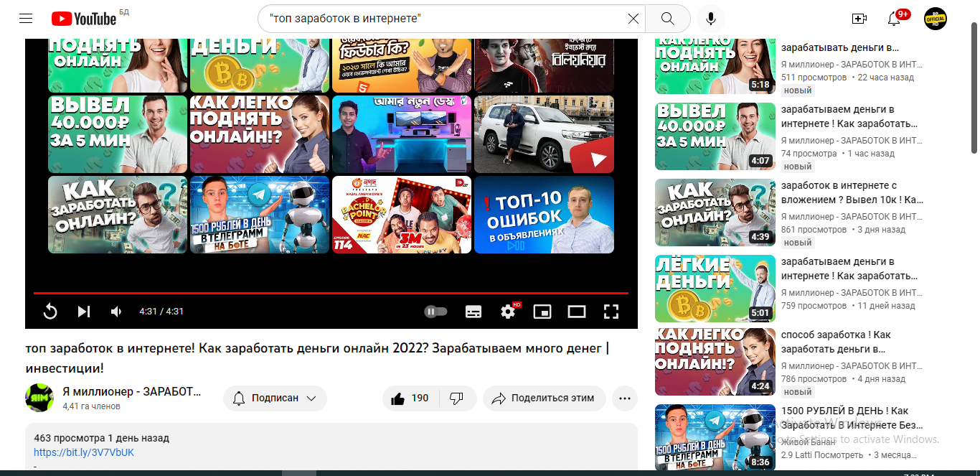Open the create video menu
This screenshot has width=980, height=476.
pos(859,19)
